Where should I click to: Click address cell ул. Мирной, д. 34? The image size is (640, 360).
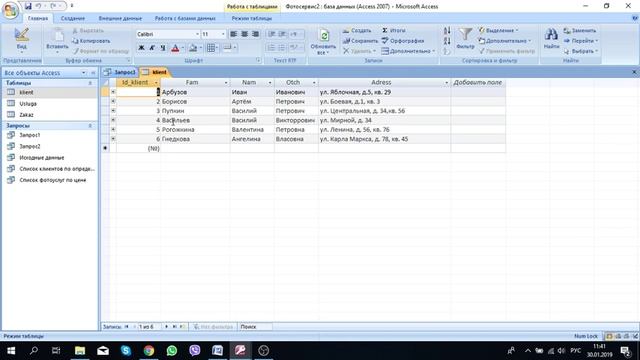(x=384, y=120)
